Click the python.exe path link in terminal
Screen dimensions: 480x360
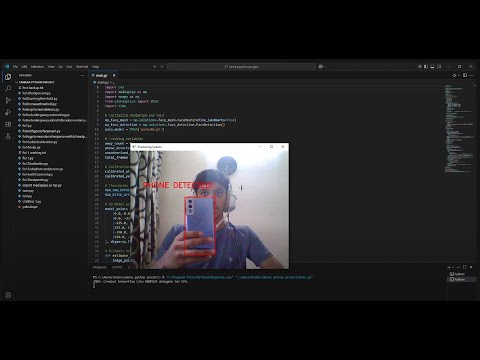199,277
